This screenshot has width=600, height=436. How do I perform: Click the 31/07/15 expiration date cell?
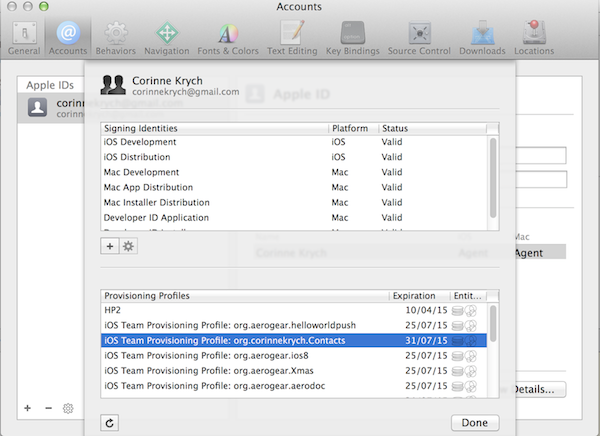(426, 340)
